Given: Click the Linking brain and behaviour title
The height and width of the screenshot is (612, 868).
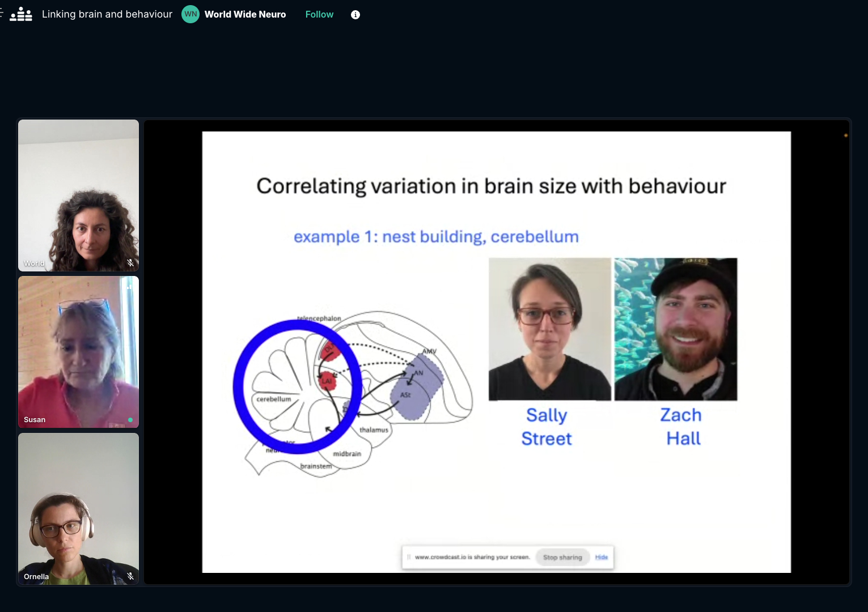Looking at the screenshot, I should (x=107, y=14).
